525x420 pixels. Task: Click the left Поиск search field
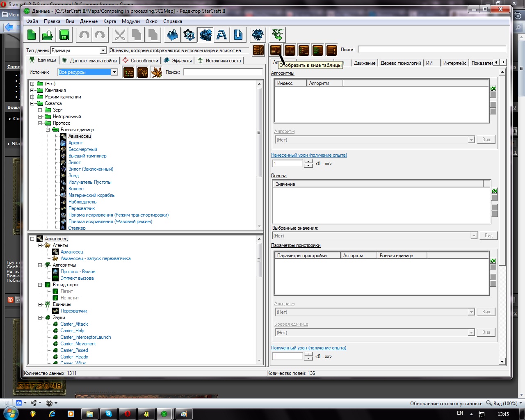pyautogui.click(x=223, y=72)
